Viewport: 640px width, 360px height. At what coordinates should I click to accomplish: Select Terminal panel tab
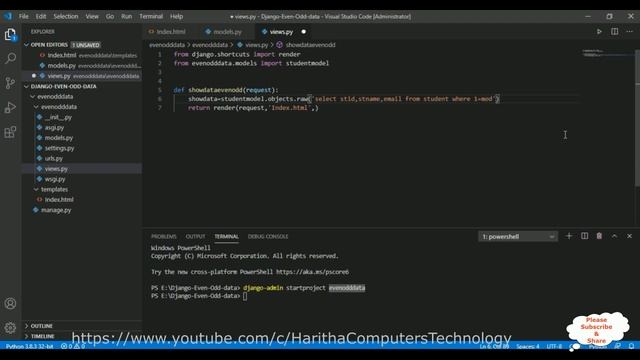pyautogui.click(x=227, y=236)
